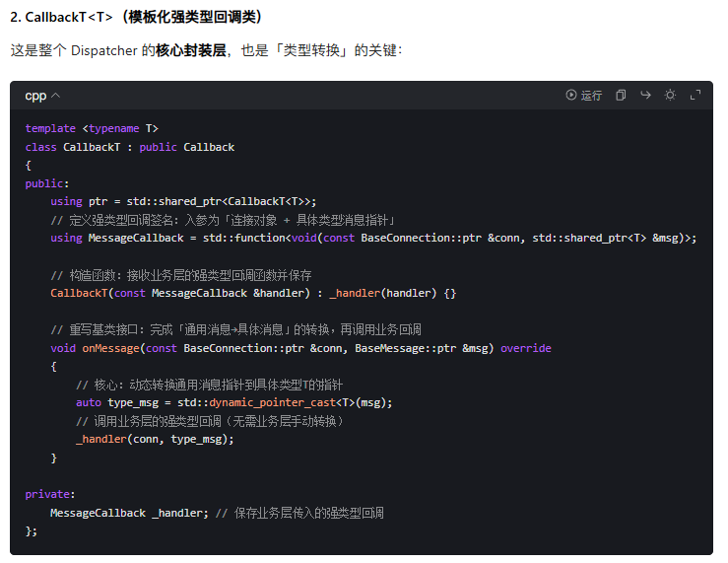Click the share arrow icon in code header

click(x=645, y=96)
